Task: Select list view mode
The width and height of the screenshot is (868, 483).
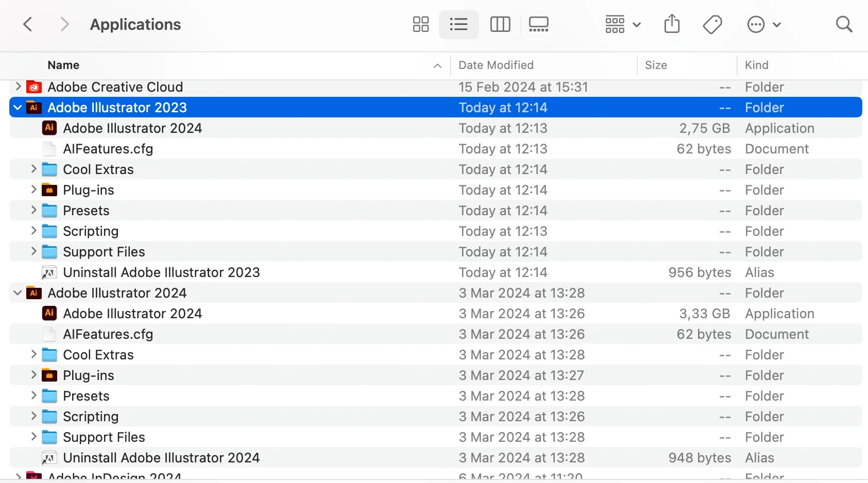Action: 458,24
